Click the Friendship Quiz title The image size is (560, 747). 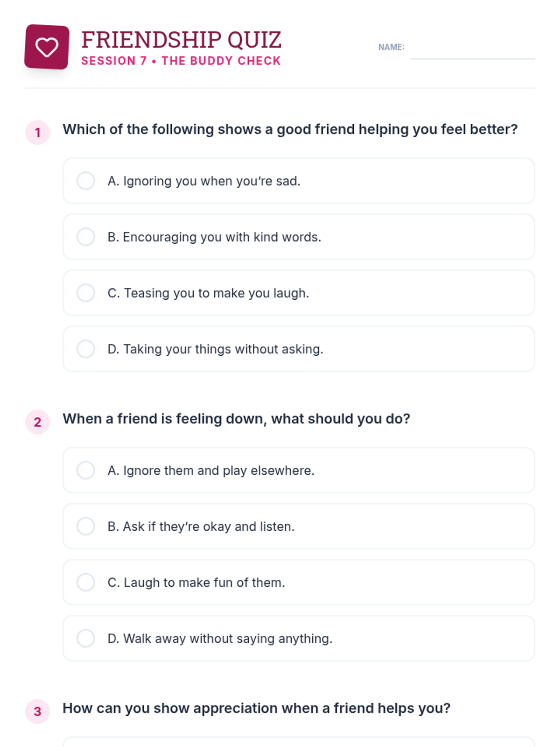tap(181, 40)
